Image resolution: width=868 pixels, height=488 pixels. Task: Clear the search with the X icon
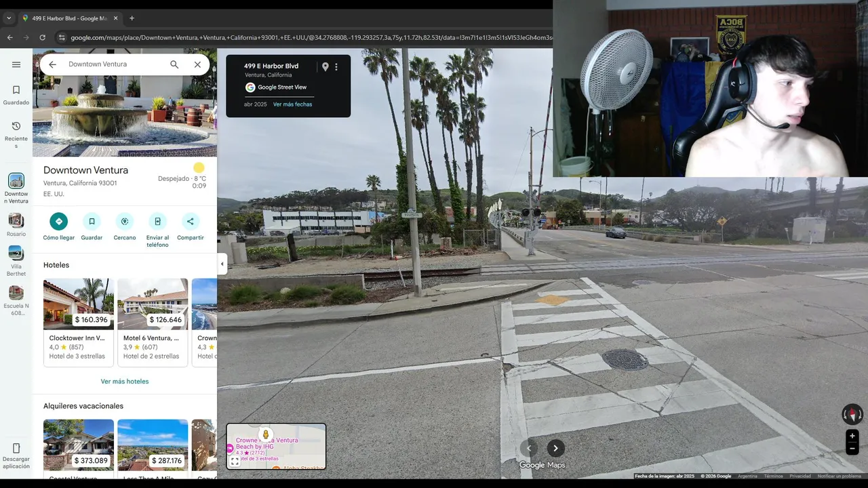(197, 64)
